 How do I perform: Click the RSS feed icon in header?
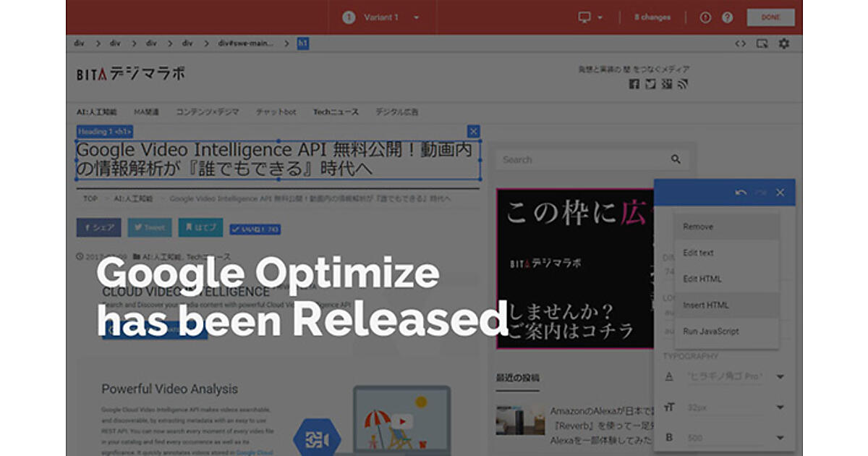coord(684,85)
